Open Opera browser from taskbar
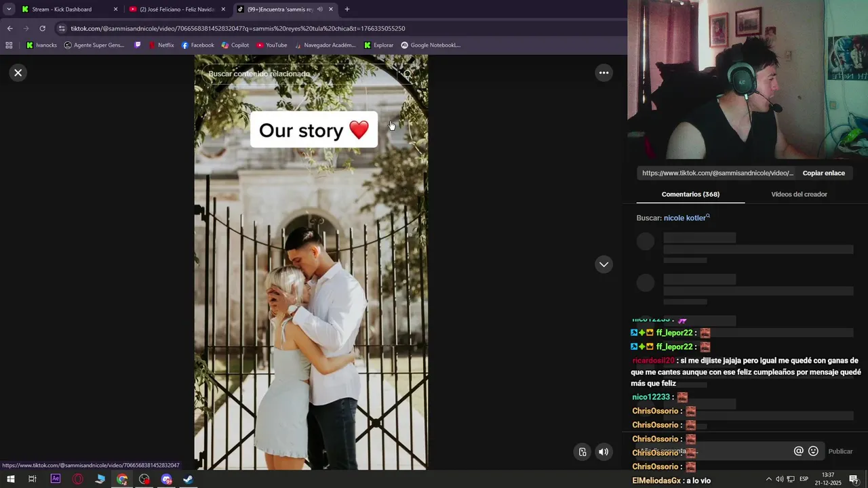This screenshot has width=868, height=488. point(78,479)
